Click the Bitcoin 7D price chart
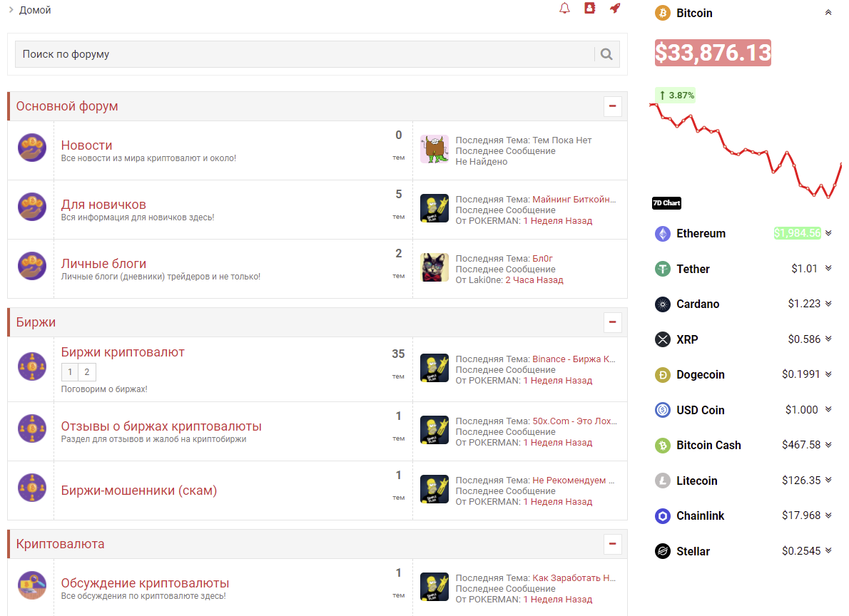 746,150
